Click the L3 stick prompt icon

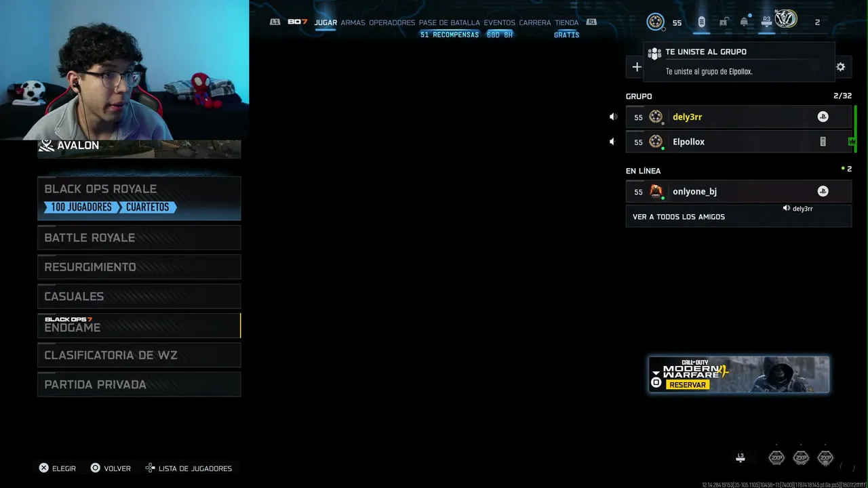(x=741, y=458)
